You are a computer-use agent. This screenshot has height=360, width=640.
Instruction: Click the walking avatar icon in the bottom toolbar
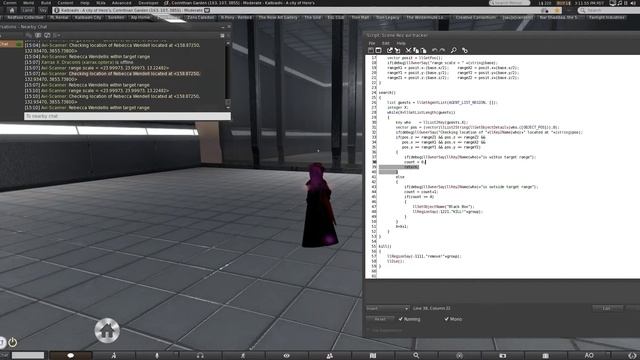114,356
